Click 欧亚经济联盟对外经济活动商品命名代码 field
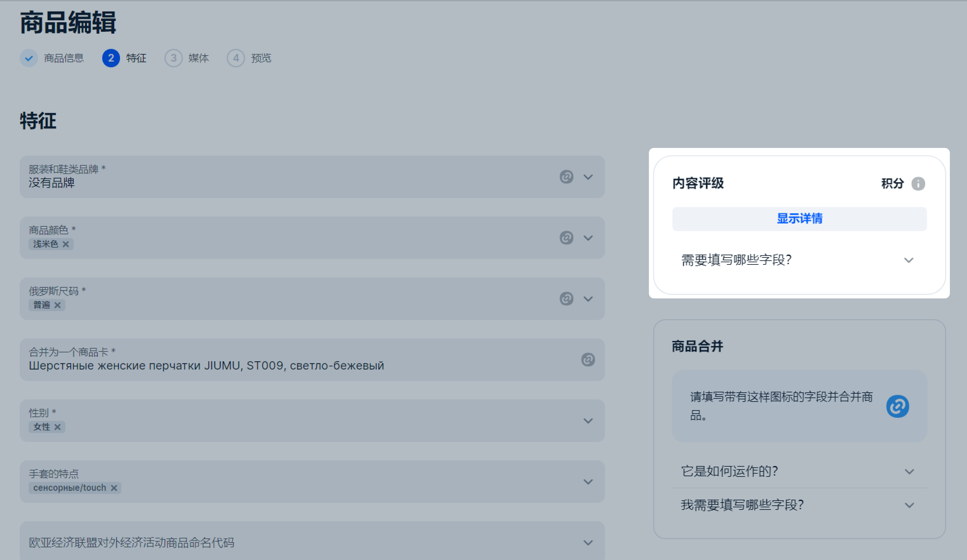Screen dimensions: 967x560 pos(312,540)
